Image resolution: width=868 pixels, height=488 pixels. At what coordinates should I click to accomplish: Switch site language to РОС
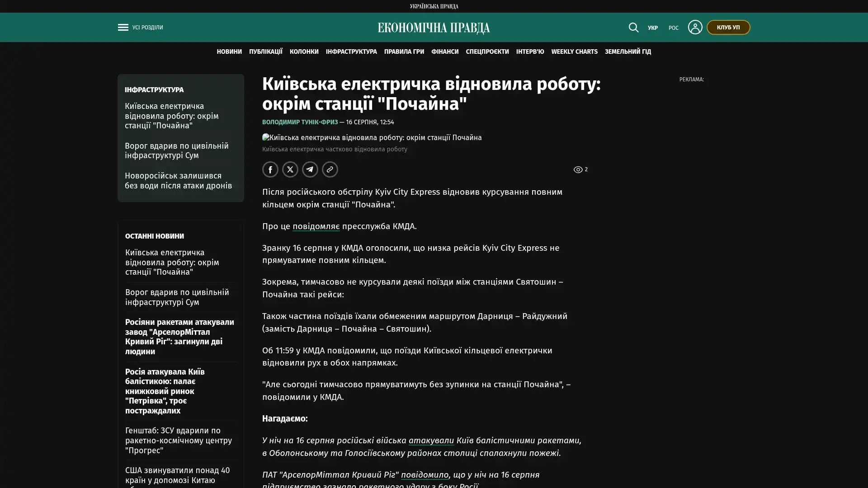[674, 28]
